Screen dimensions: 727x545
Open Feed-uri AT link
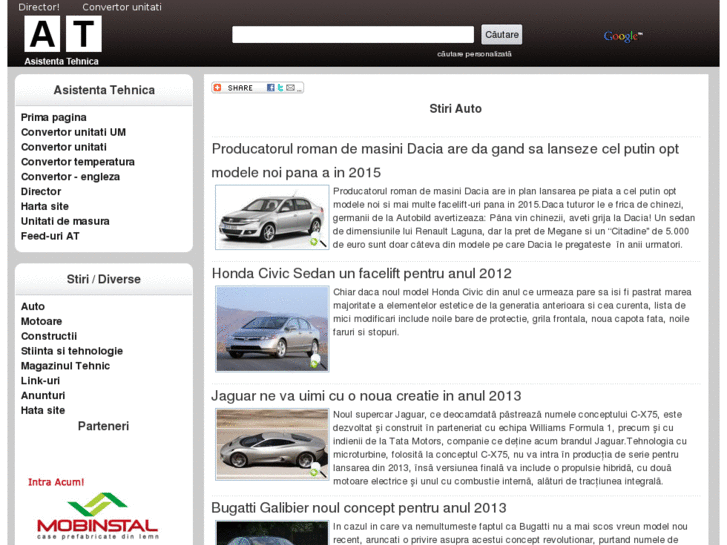tap(50, 236)
